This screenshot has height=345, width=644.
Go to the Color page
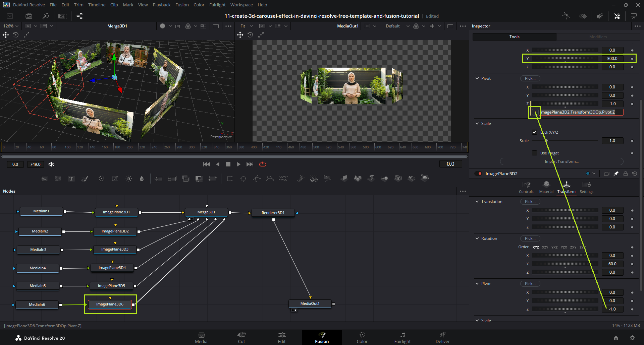pos(362,337)
